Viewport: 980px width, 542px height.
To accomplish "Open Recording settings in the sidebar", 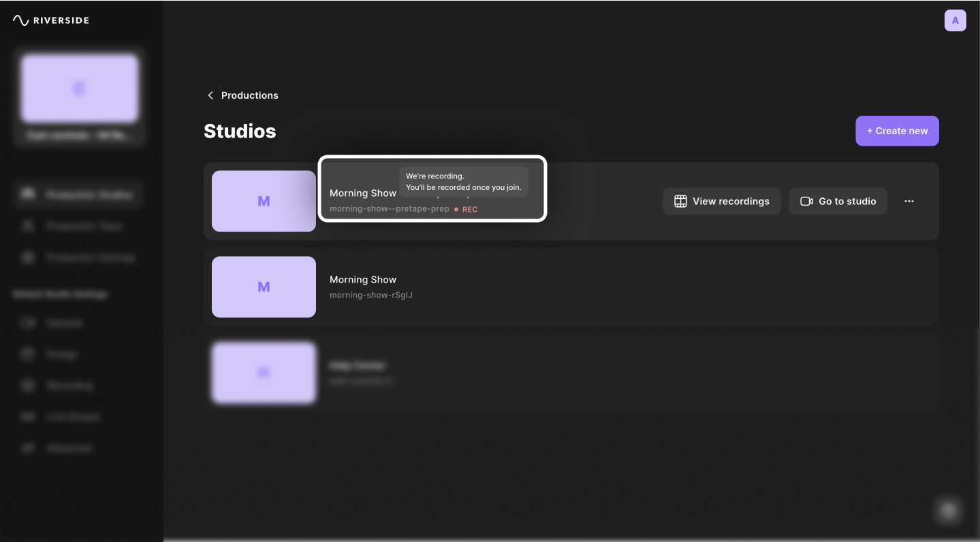I will (x=69, y=385).
